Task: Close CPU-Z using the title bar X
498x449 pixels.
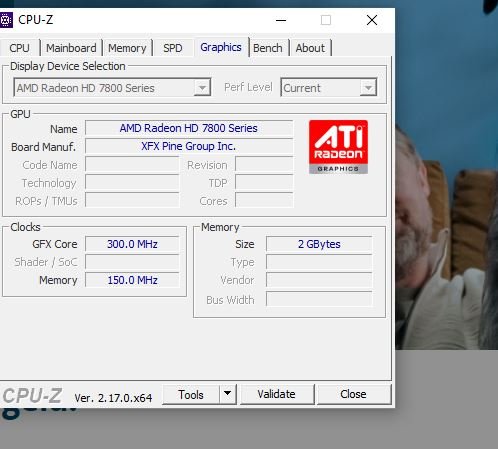Action: tap(372, 20)
